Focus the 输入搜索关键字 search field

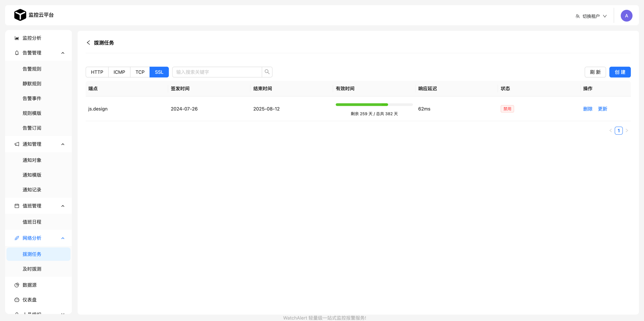click(x=217, y=72)
